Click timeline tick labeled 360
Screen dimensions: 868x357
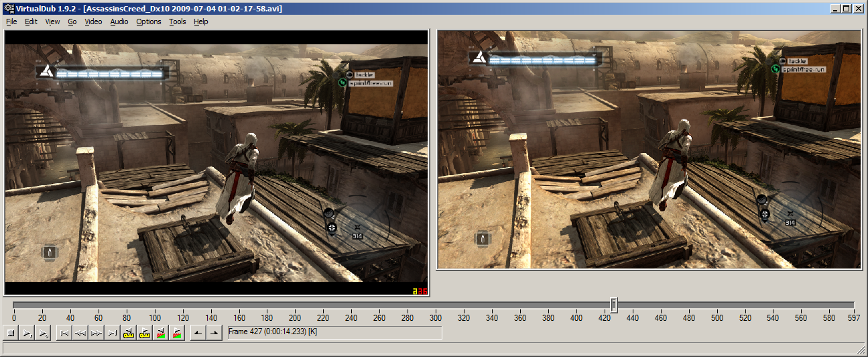(x=520, y=317)
